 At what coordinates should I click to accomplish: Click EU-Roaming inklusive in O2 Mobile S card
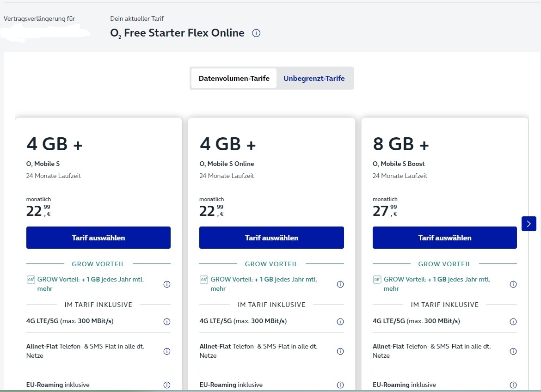[x=58, y=385]
